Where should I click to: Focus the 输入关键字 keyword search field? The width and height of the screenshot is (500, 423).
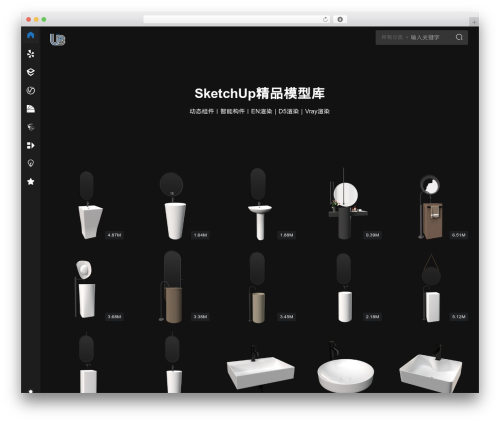[x=425, y=37]
